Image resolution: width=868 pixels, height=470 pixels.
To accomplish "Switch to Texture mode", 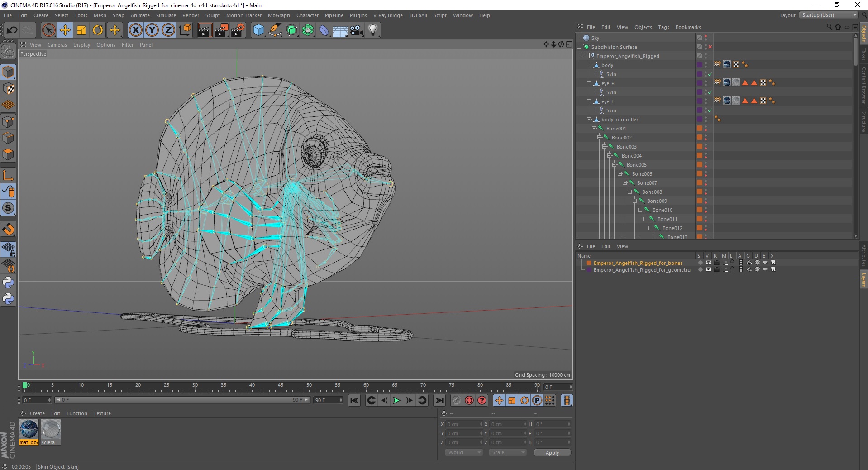I will coord(8,89).
